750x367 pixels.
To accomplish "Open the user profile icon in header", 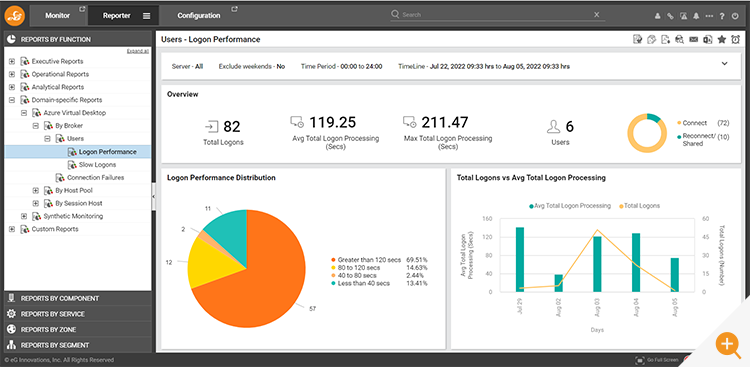I will point(658,16).
